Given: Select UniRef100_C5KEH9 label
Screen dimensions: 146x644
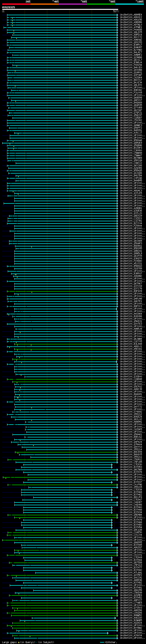Looking at the screenshot, I should [131, 593].
